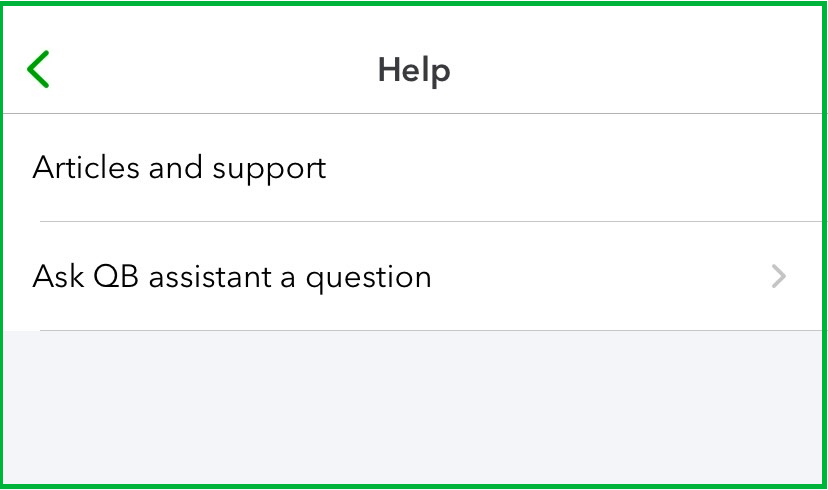Open Articles and support
Screen dimensions: 828x490
point(180,168)
